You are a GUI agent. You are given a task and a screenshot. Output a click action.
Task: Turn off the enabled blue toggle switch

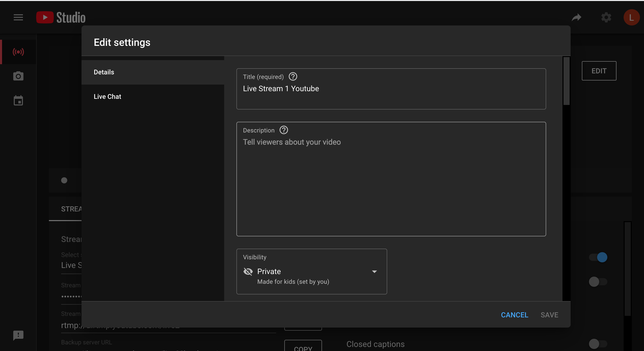[598, 257]
